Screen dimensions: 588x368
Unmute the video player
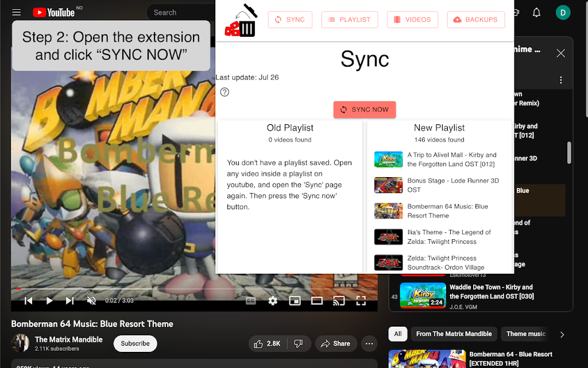click(91, 300)
